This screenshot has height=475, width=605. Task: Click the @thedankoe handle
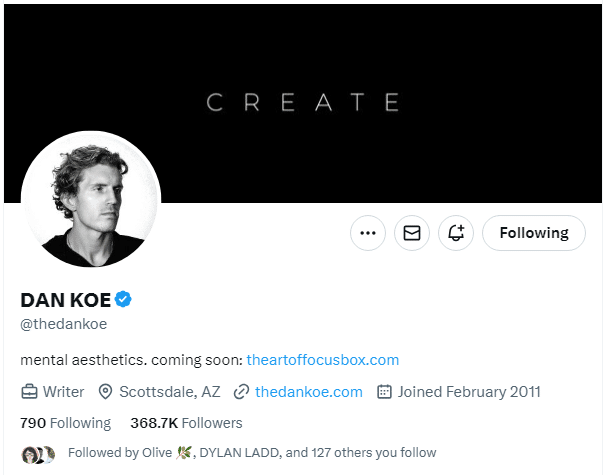coord(63,324)
